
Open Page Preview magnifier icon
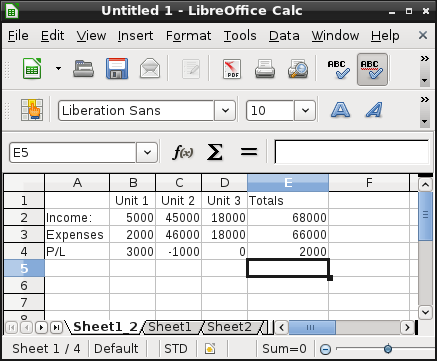[298, 69]
